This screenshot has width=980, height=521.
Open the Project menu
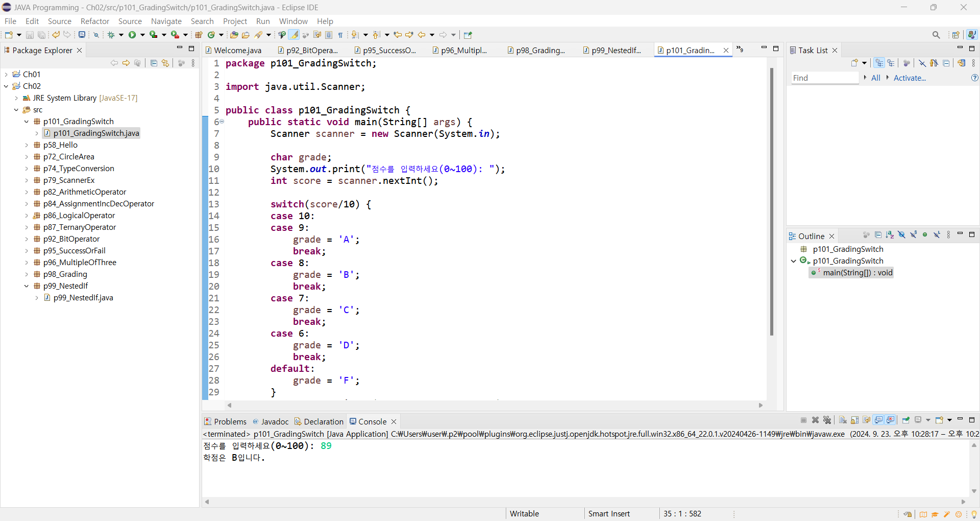(235, 21)
